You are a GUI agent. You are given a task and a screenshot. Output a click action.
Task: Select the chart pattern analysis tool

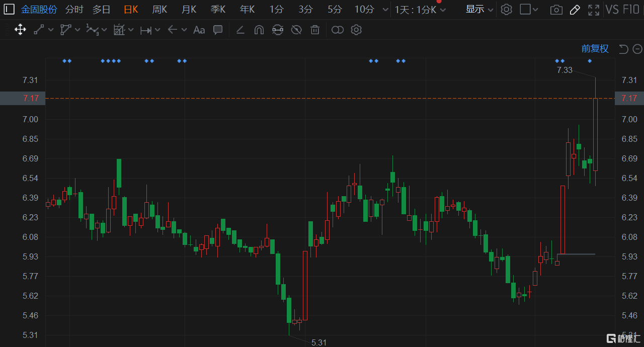click(x=119, y=30)
